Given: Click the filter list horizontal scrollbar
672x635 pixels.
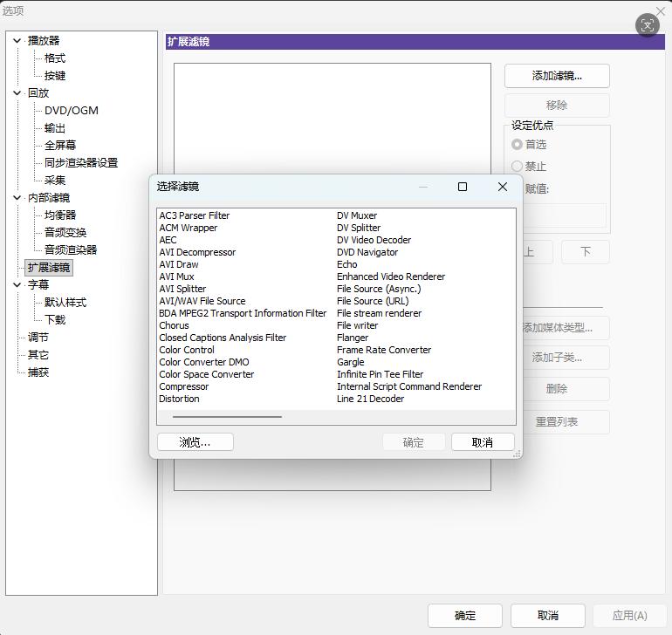Looking at the screenshot, I should point(227,416).
